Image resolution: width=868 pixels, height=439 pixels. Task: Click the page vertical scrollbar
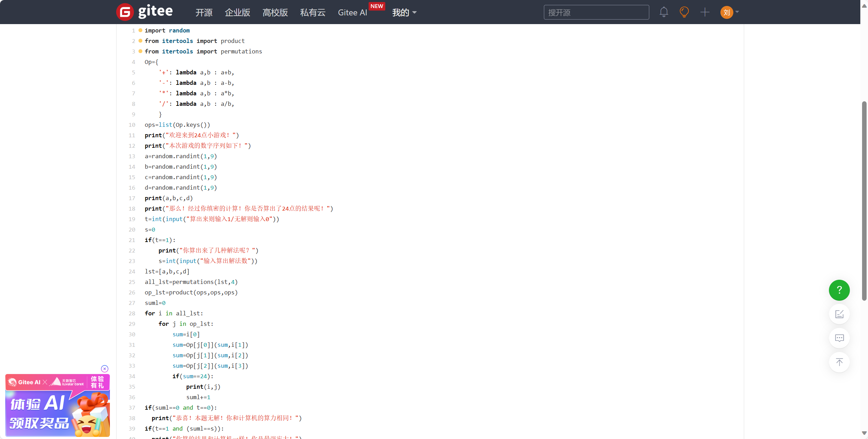[x=864, y=201]
